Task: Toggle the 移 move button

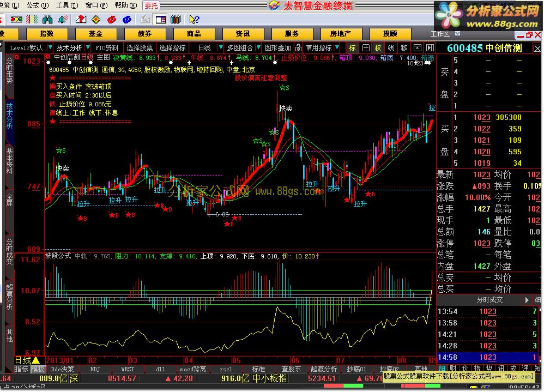Action: 404,48
